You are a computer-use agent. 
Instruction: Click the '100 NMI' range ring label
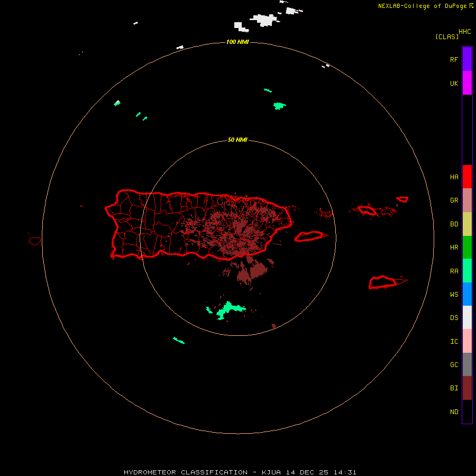[237, 42]
